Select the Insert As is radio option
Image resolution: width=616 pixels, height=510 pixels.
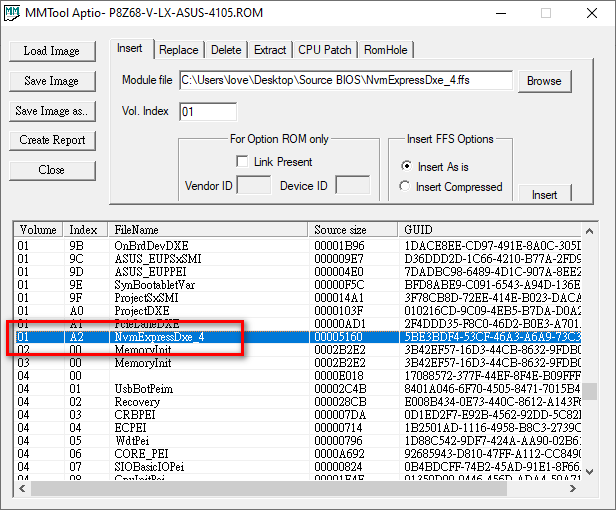[x=405, y=166]
